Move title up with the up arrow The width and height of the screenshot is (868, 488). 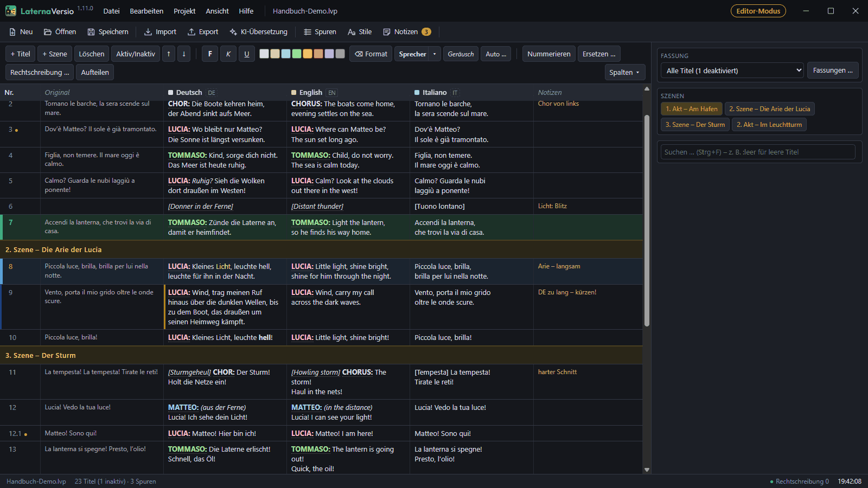point(169,54)
